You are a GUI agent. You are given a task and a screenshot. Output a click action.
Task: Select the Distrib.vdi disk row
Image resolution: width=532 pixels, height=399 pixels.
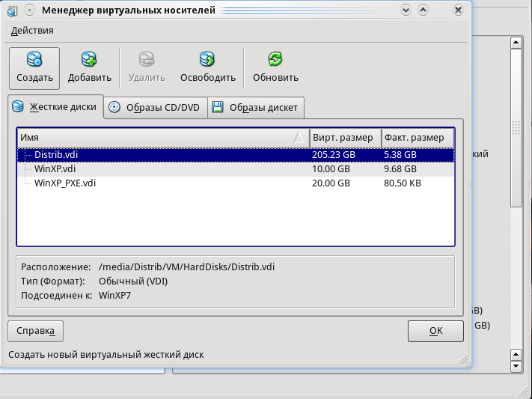(236, 155)
